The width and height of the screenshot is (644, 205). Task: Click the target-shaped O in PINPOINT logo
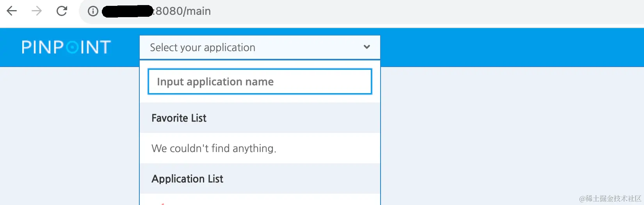[72, 48]
